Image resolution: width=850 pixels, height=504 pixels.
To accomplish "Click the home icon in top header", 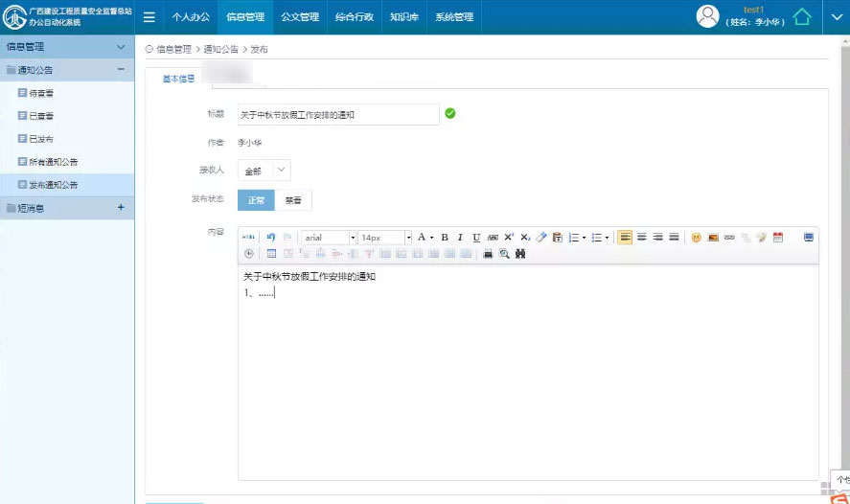I will coord(802,17).
